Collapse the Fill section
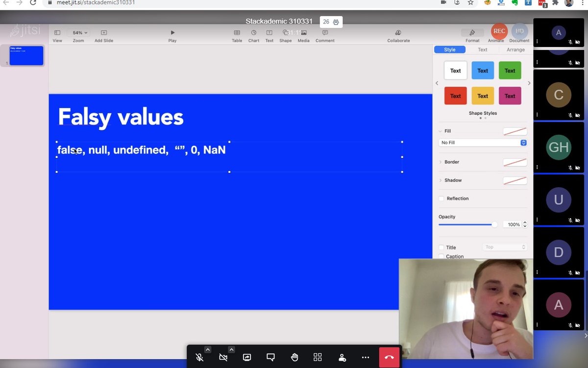 [x=440, y=131]
